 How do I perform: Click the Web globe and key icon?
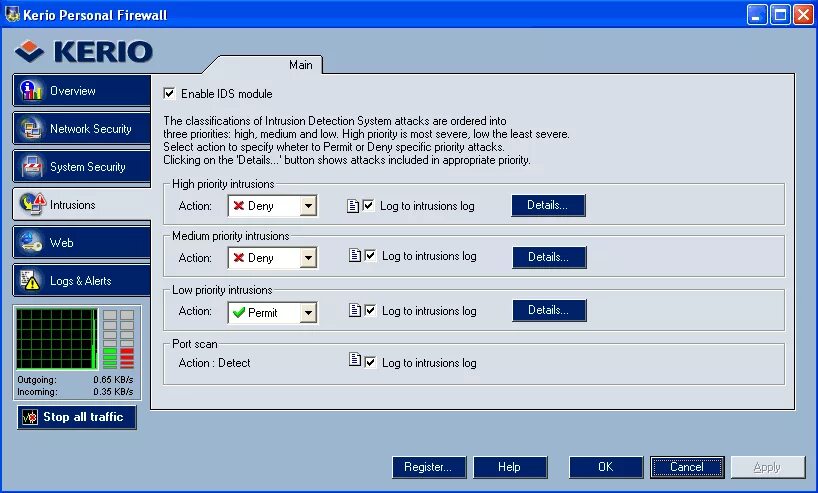click(x=31, y=242)
